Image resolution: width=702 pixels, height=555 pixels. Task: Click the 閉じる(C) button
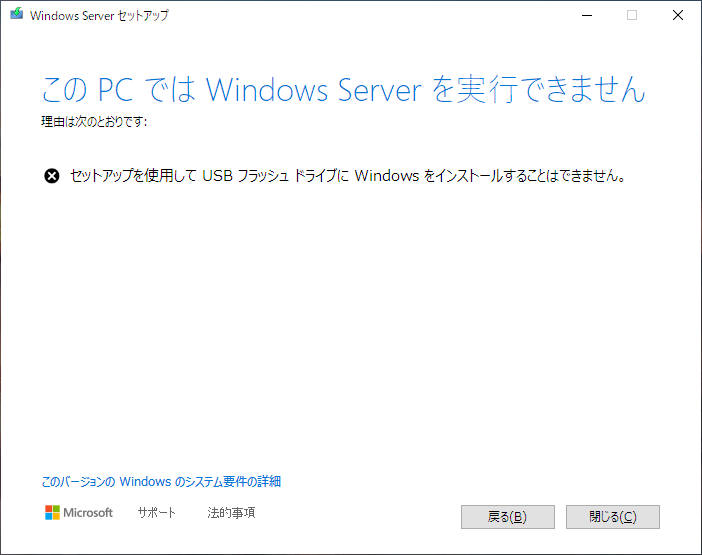point(612,517)
